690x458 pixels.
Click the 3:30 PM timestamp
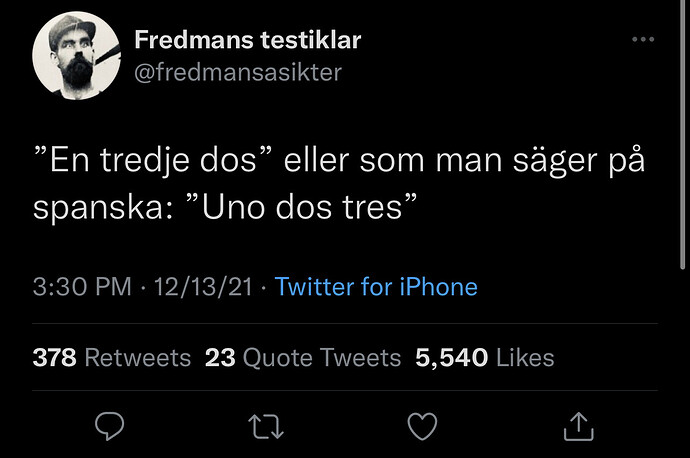point(82,287)
